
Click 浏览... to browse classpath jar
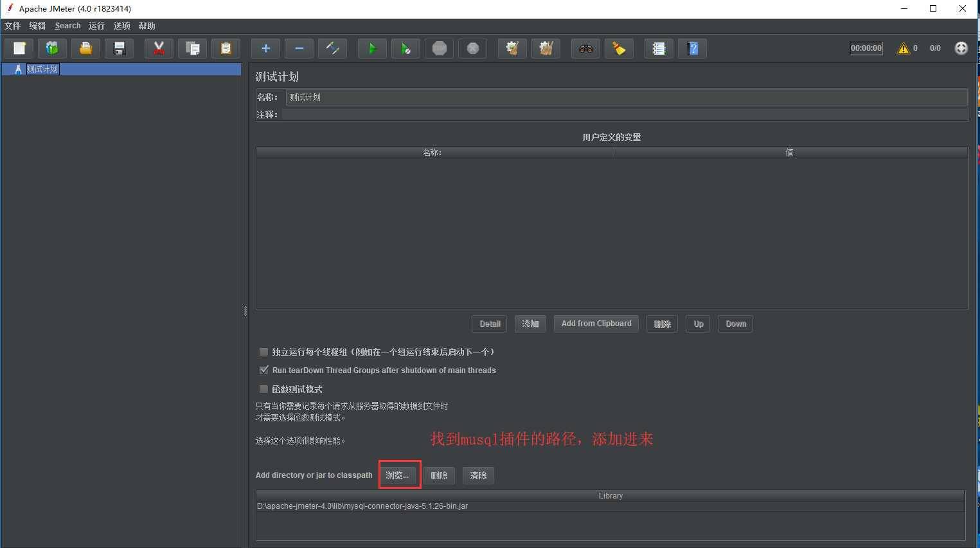coord(397,475)
